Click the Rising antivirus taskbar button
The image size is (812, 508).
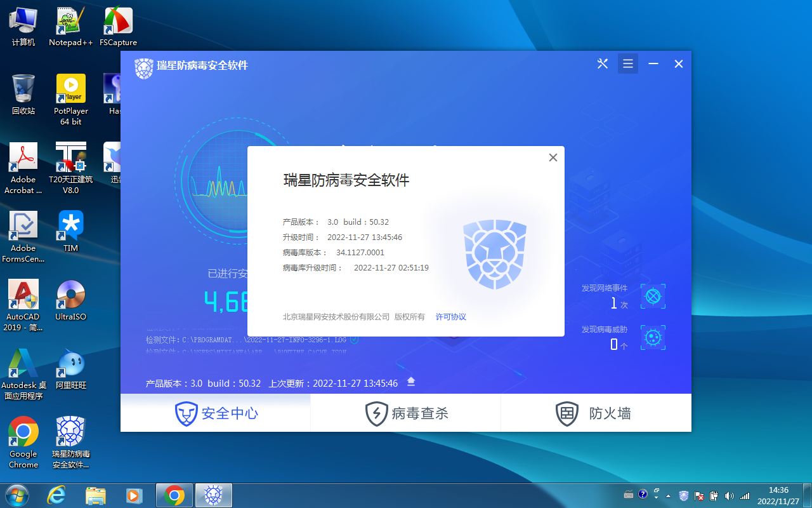(x=214, y=495)
